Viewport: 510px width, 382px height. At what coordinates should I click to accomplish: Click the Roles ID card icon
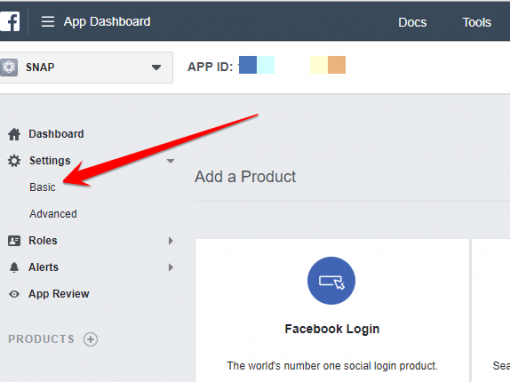14,241
